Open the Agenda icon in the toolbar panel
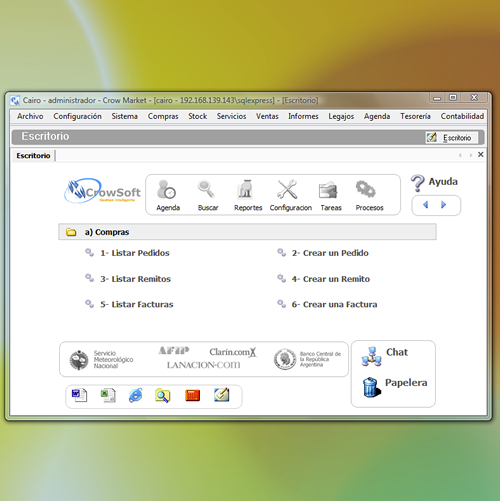This screenshot has width=500, height=501. [166, 189]
